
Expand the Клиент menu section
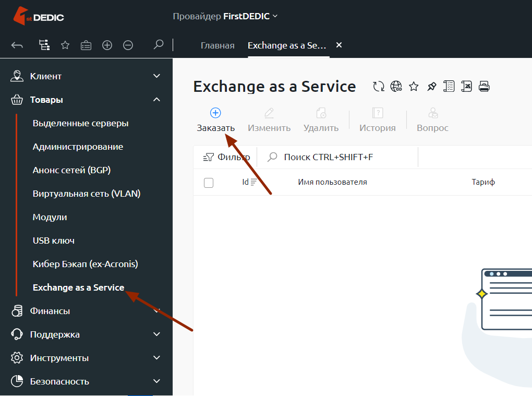click(x=86, y=76)
